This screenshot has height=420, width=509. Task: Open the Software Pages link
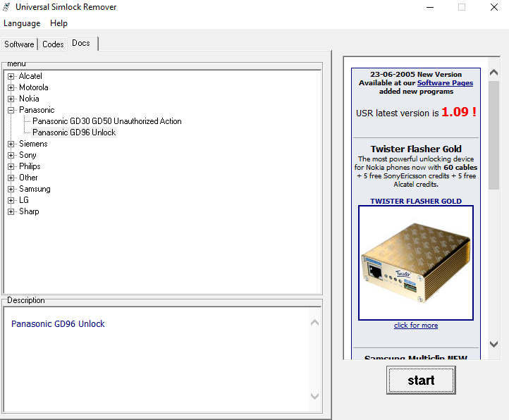pos(445,83)
